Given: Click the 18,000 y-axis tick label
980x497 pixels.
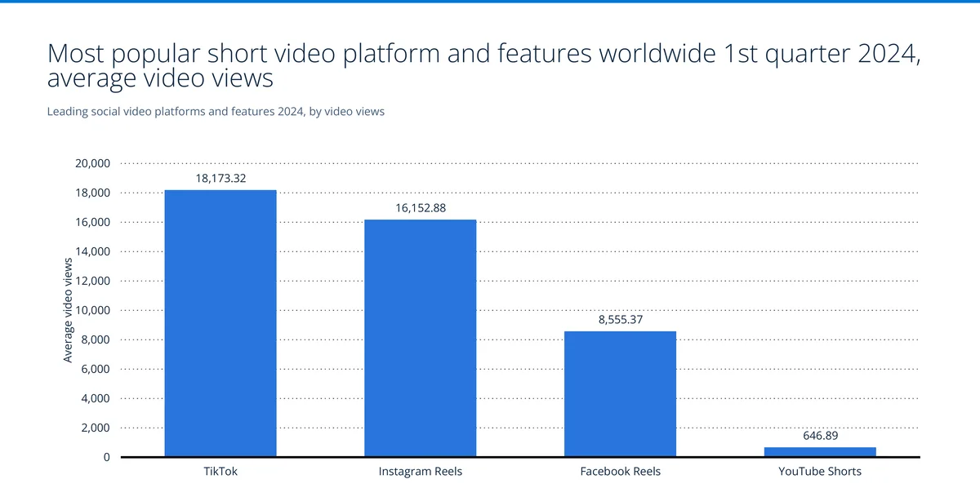Looking at the screenshot, I should [93, 193].
